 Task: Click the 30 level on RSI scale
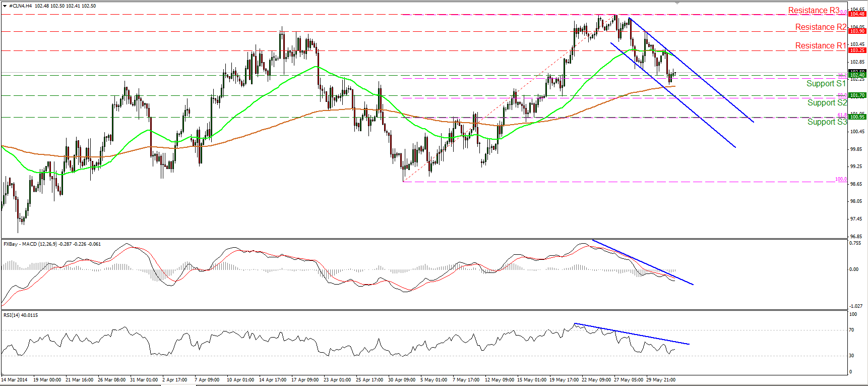(x=852, y=356)
